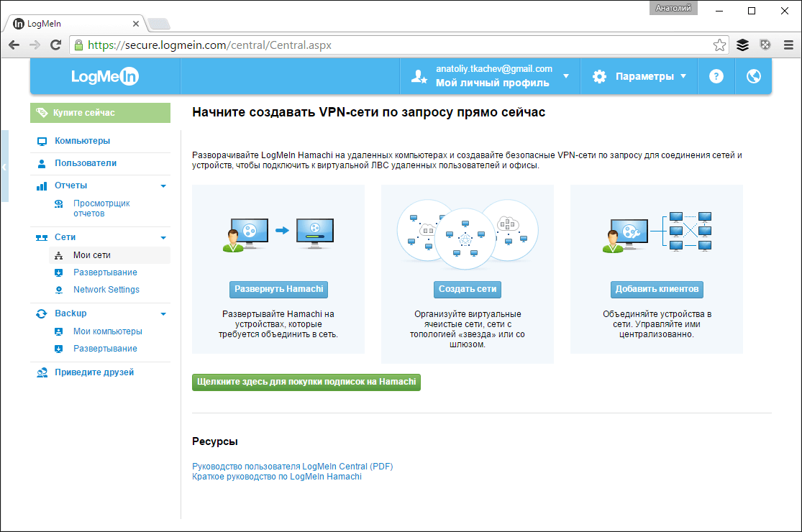This screenshot has height=532, width=802.
Task: Click the Пользователи person icon
Action: tap(42, 163)
